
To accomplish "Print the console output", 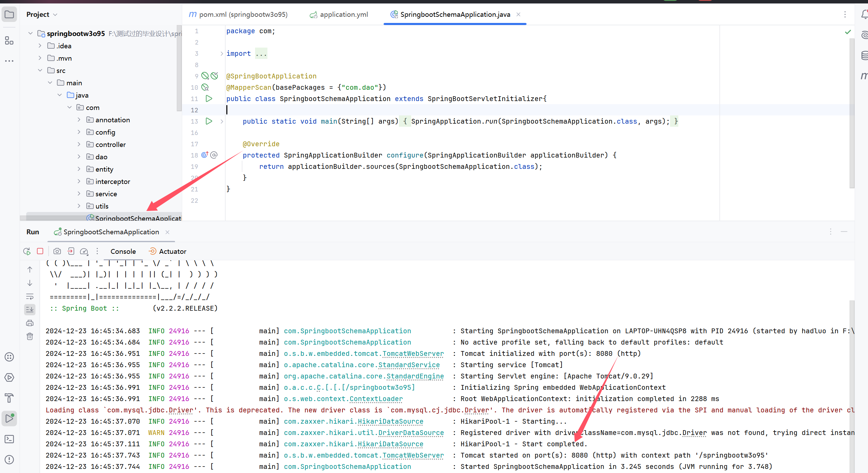I will tap(30, 323).
